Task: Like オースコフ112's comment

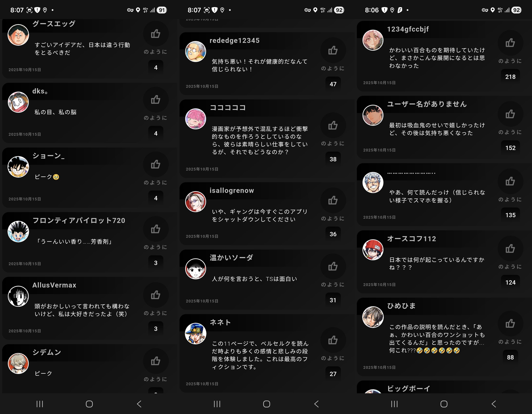Action: (510, 249)
